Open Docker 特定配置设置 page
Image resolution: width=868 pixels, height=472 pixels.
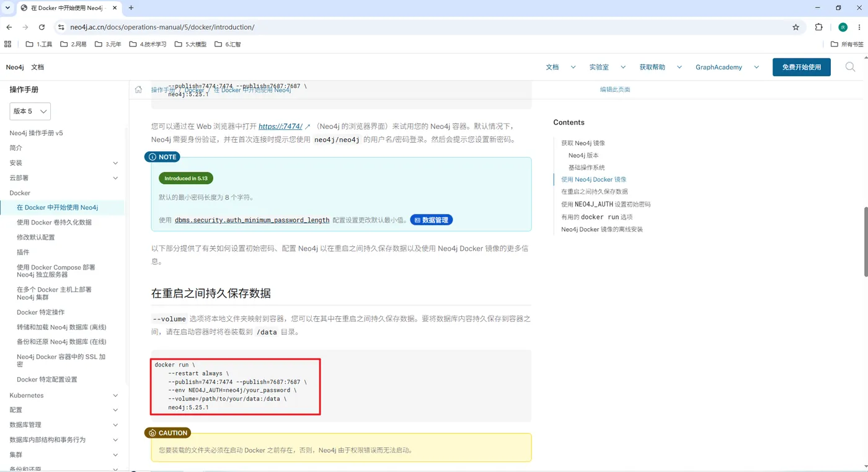click(47, 379)
